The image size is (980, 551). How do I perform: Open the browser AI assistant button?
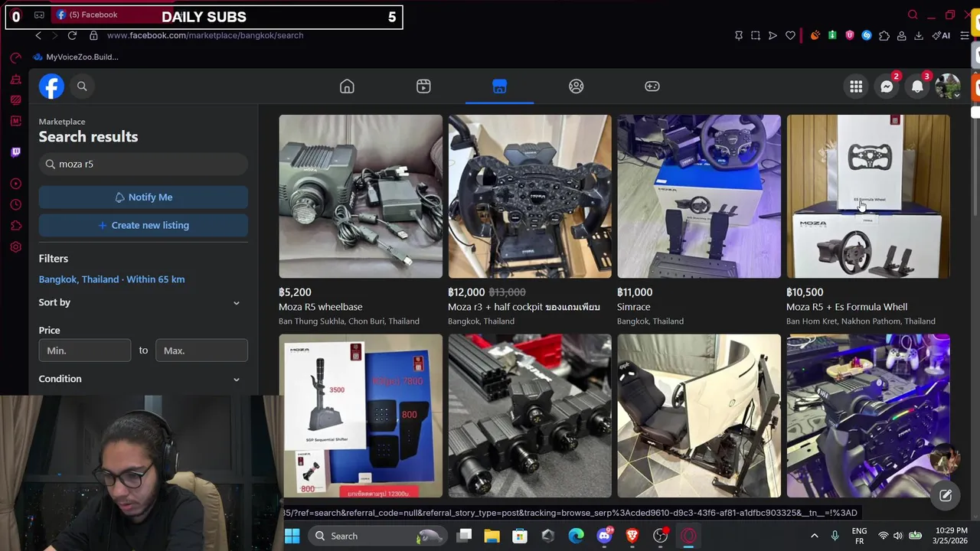[941, 35]
